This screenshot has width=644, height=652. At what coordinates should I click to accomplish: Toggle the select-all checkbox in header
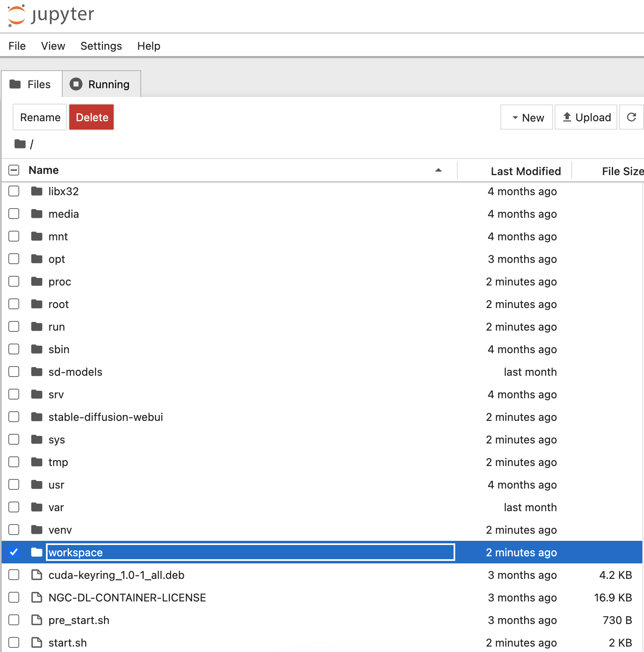click(x=14, y=170)
